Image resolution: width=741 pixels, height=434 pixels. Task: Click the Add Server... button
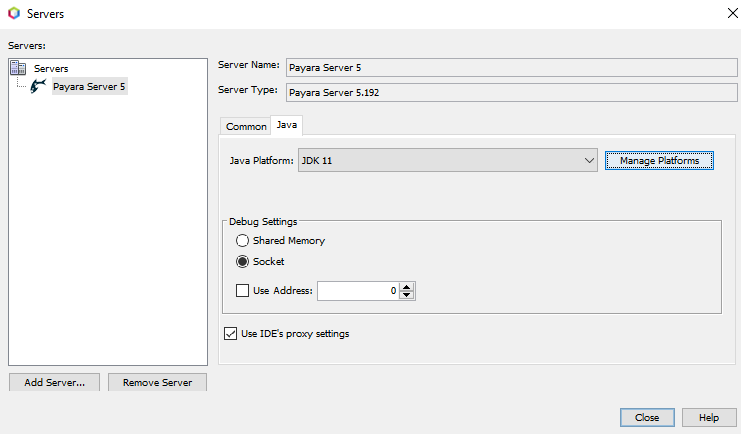[54, 382]
